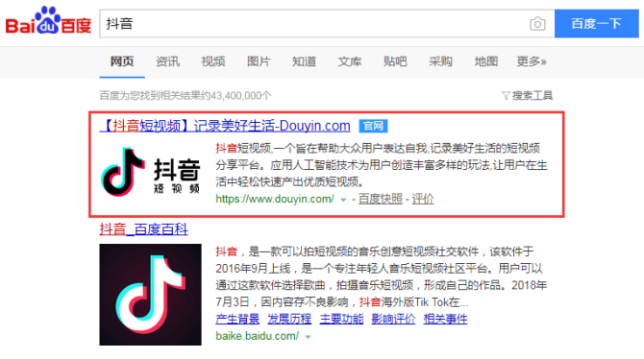Open the 产生背景 sublink
This screenshot has height=359, width=644.
(x=237, y=319)
